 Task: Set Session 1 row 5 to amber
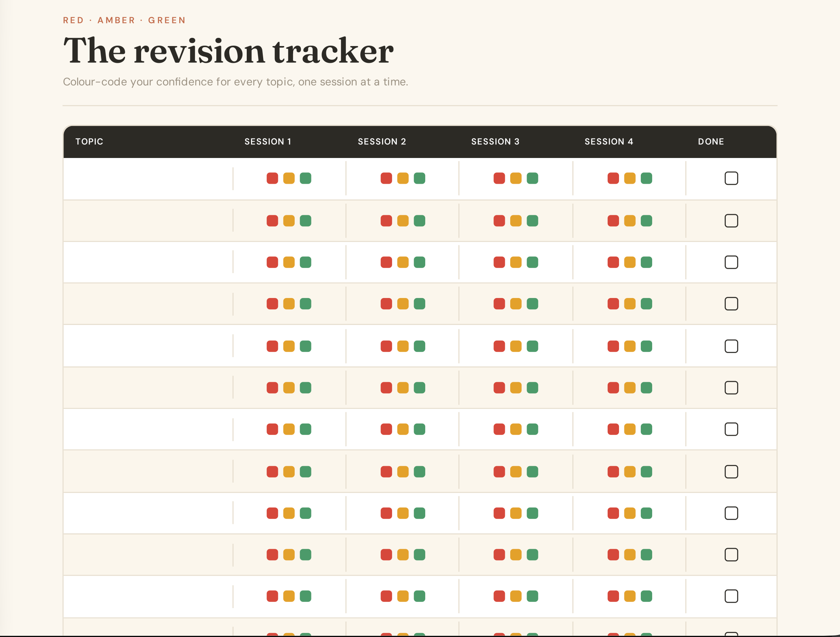point(289,346)
